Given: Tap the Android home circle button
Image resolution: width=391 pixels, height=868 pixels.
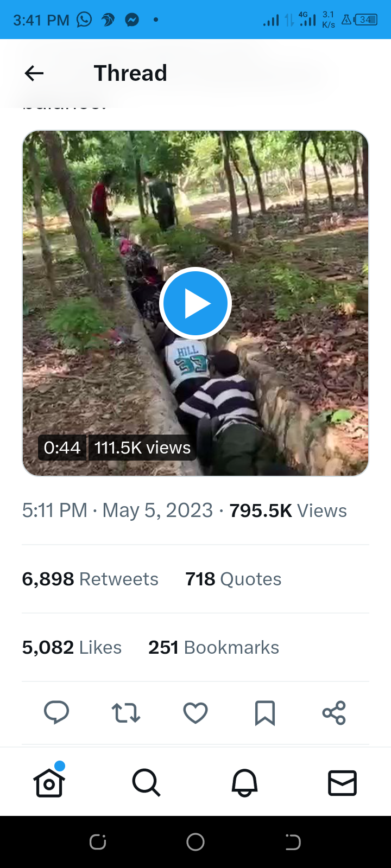Looking at the screenshot, I should (195, 842).
